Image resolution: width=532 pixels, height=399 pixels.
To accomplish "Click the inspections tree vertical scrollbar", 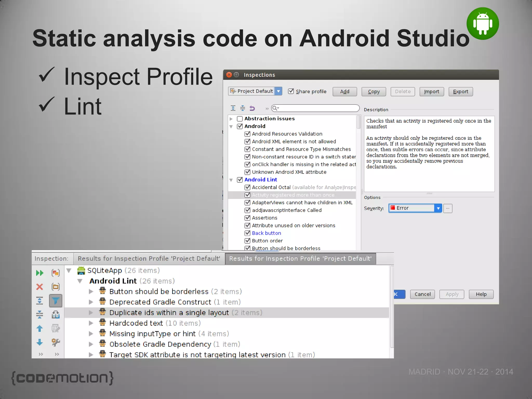I will tap(358, 122).
